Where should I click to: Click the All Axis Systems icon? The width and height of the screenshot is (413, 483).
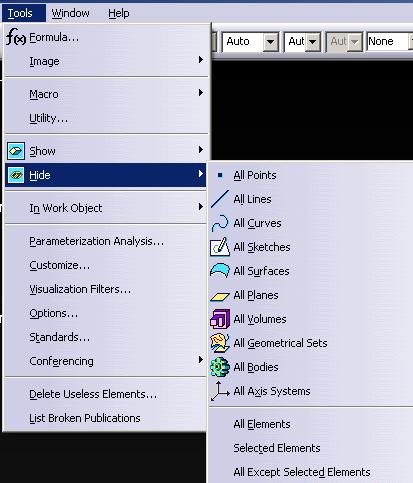(x=220, y=391)
